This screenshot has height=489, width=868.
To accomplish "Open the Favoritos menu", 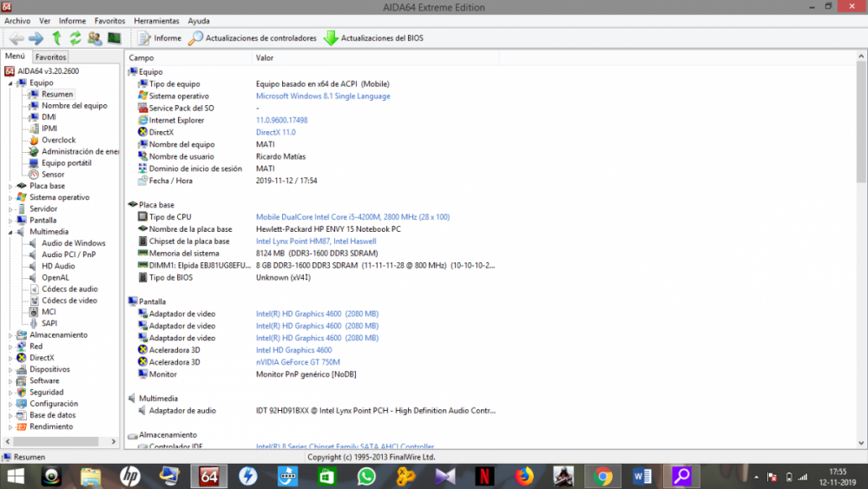I will (109, 21).
